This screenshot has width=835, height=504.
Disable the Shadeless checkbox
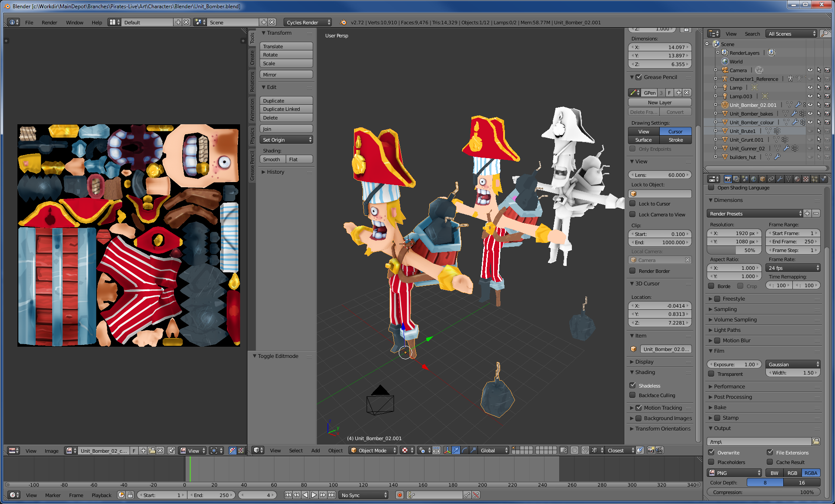point(633,385)
